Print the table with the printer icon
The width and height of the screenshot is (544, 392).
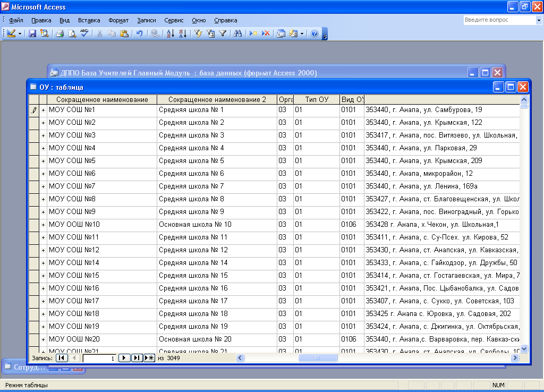[x=59, y=33]
